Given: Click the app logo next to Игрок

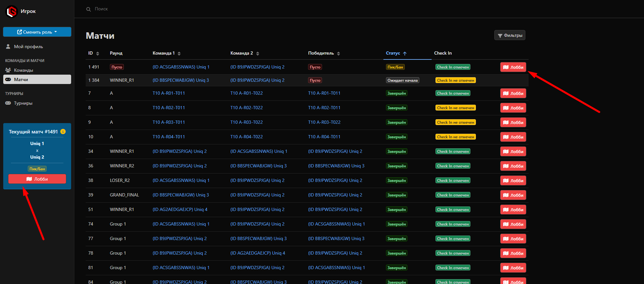Looking at the screenshot, I should point(12,12).
